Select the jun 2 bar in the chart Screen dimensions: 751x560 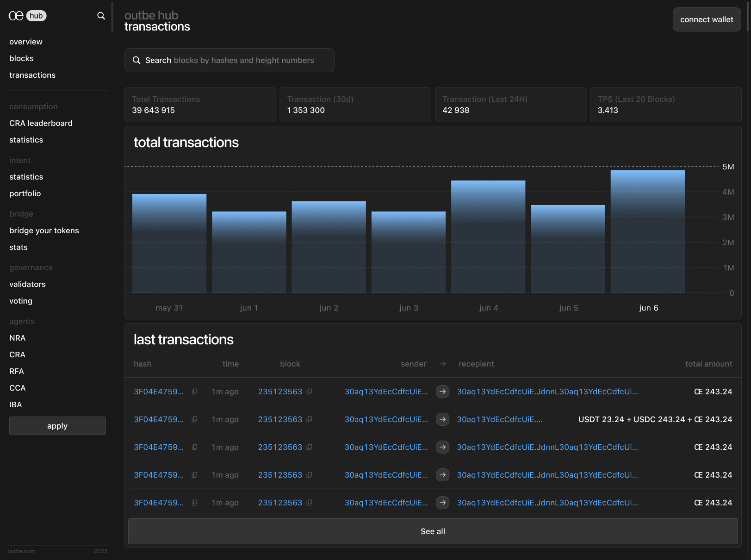[x=329, y=247]
